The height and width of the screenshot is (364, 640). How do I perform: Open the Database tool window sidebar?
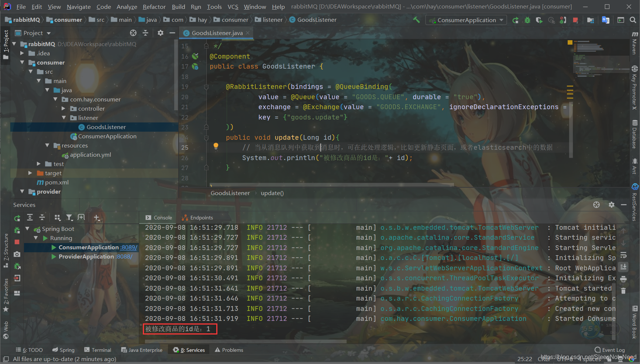634,135
